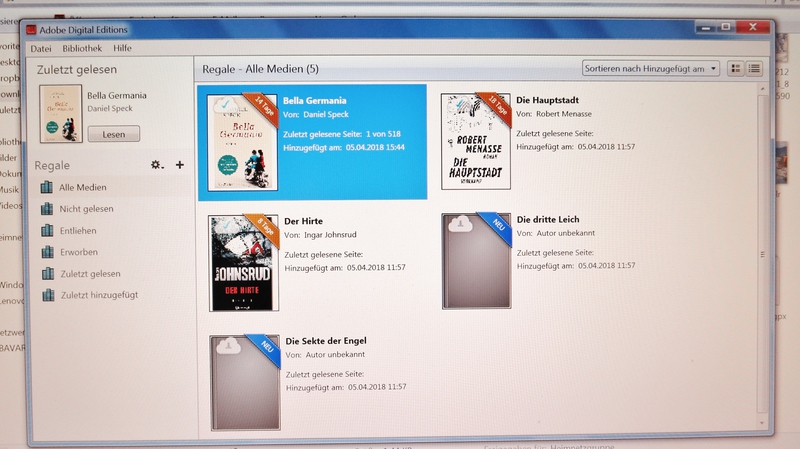Viewport: 800px width, 449px height.
Task: Switch to list view
Action: [x=754, y=69]
